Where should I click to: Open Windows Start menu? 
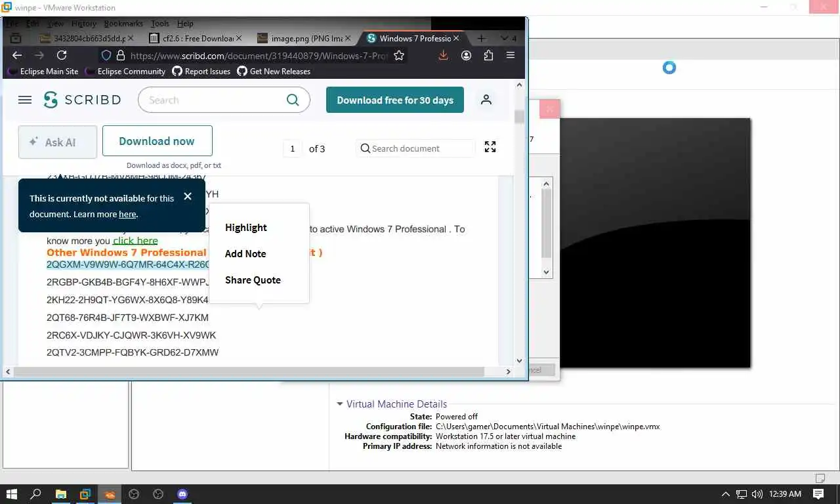(x=12, y=494)
